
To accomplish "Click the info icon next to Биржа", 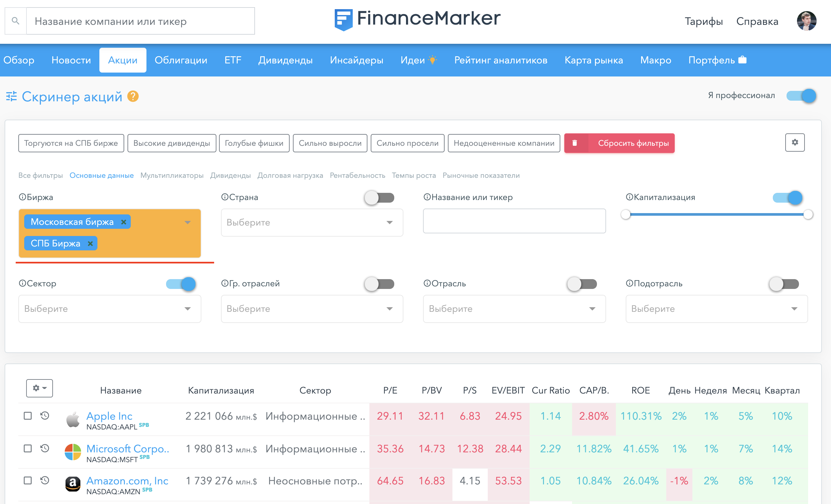I will click(22, 197).
